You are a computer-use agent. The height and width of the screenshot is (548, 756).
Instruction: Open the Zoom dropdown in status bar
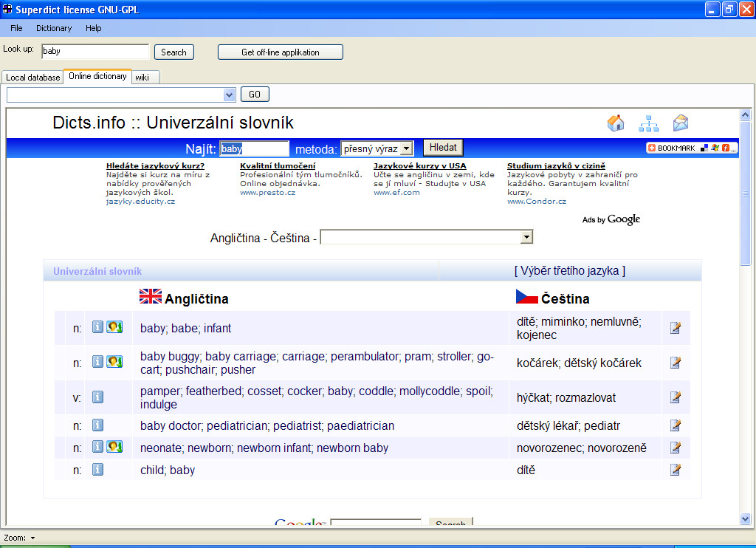[x=32, y=538]
